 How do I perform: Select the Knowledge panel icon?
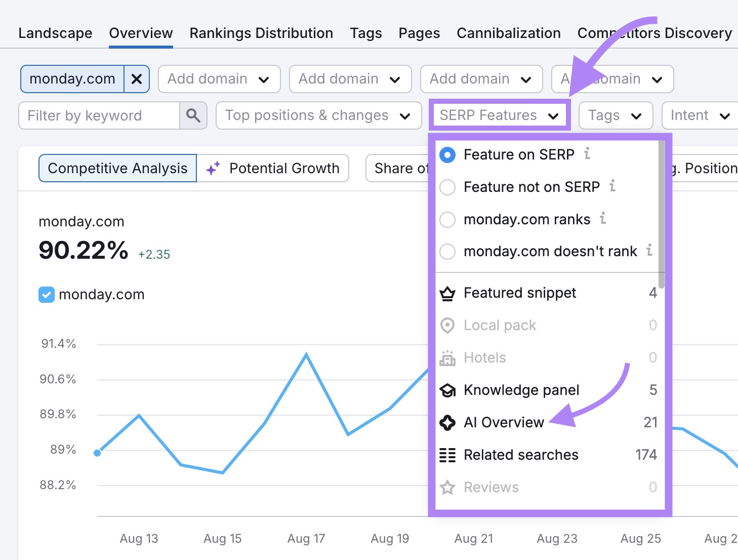[x=447, y=390]
